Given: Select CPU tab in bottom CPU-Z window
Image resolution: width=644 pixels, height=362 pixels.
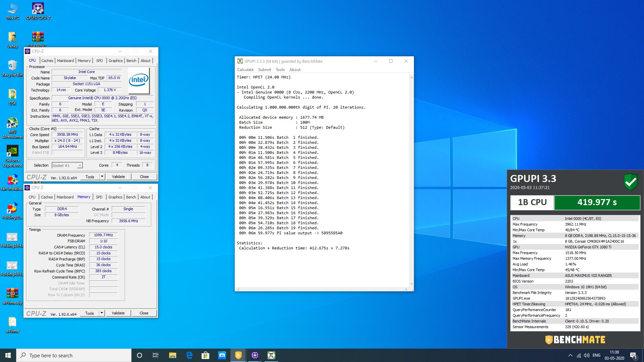Looking at the screenshot, I should click(32, 197).
